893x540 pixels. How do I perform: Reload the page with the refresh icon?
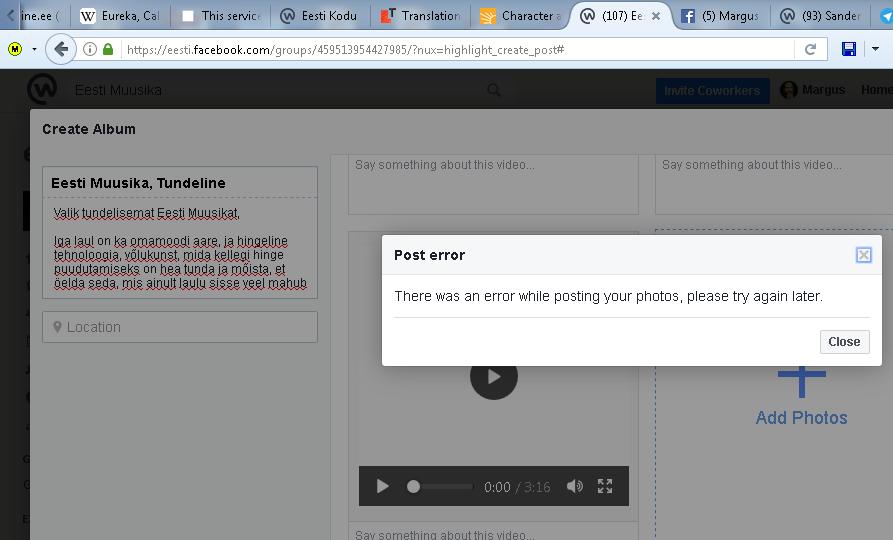[810, 49]
